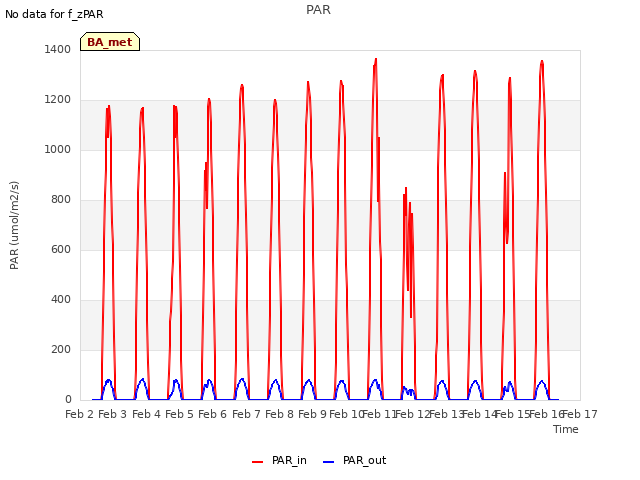The image size is (640, 480).
Task: Click the Feb 12 PAR_in dip near 330
Action: coord(411,317)
